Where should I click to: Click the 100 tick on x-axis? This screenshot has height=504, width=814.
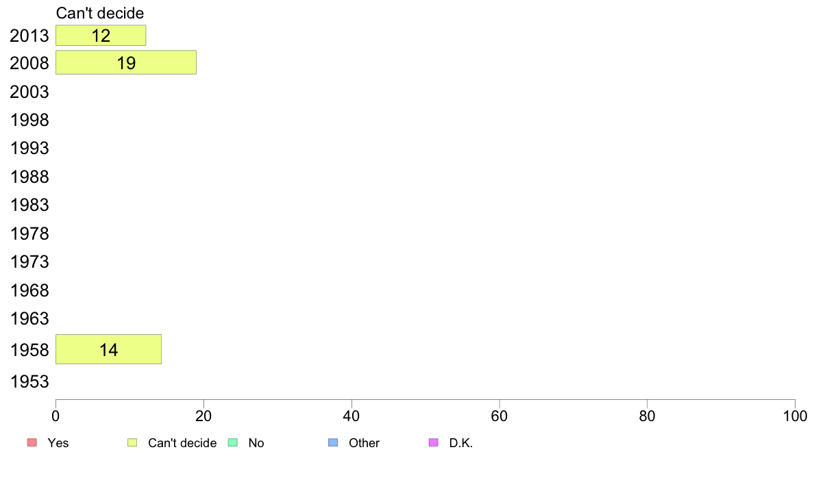click(795, 416)
